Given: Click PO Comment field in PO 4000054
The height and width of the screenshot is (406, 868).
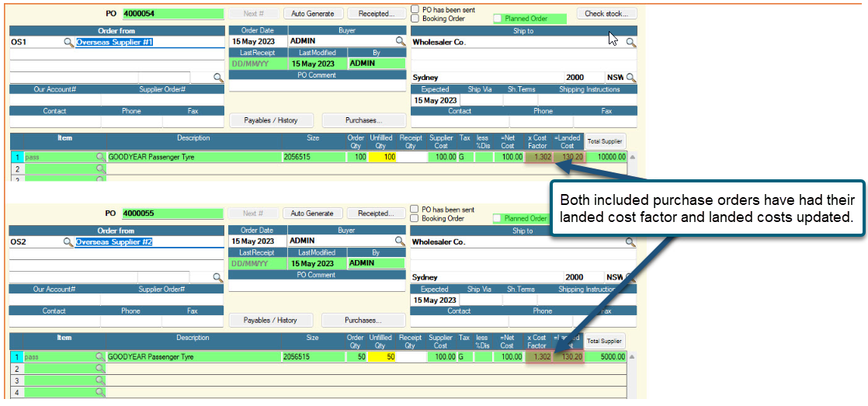Looking at the screenshot, I should click(x=318, y=85).
